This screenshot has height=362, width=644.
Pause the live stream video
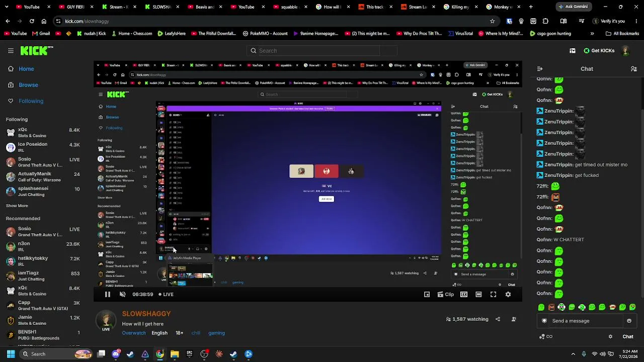(x=107, y=295)
